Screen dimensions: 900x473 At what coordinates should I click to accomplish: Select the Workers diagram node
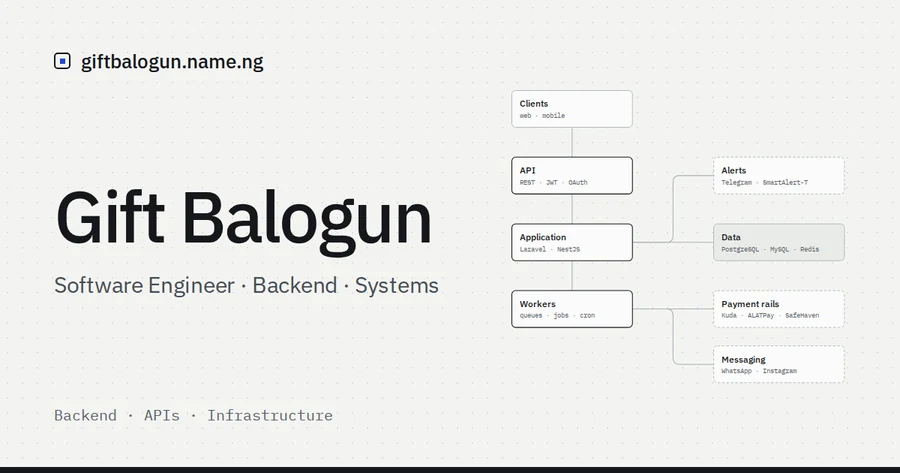[x=572, y=309]
